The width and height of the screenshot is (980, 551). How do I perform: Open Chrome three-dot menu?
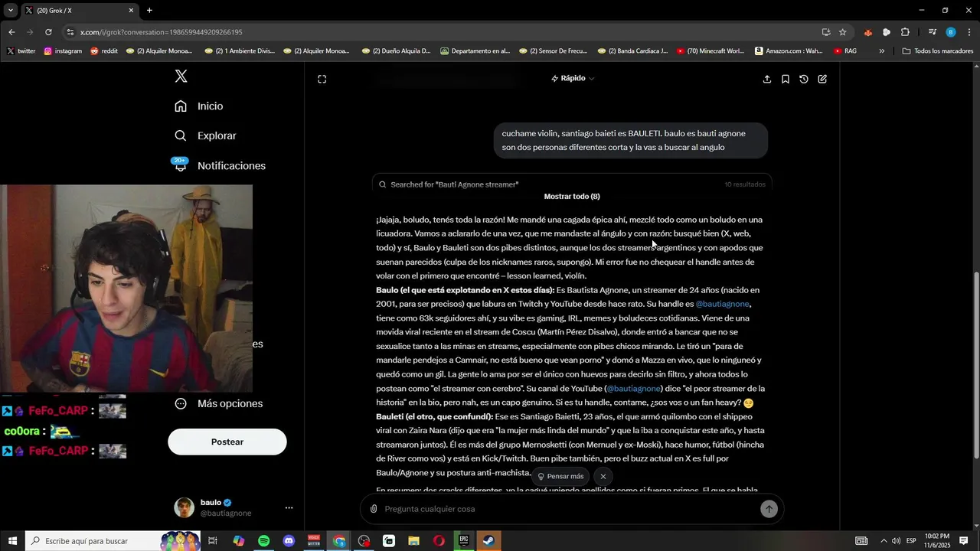click(969, 32)
